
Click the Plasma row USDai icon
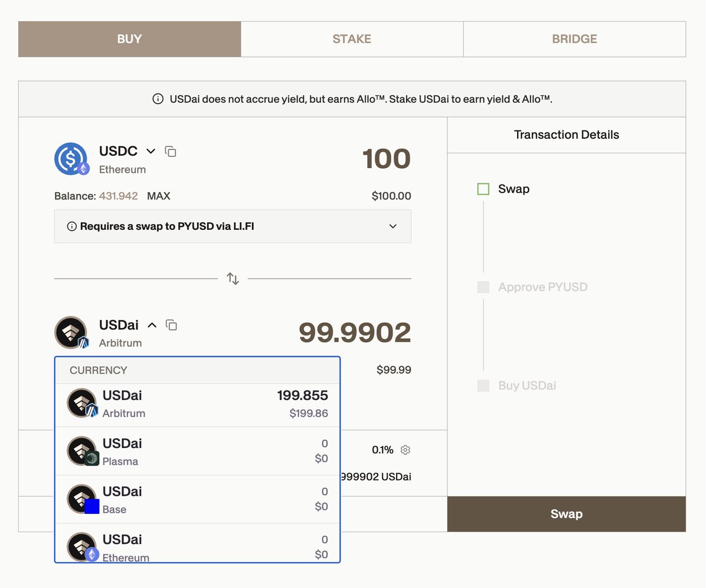point(82,451)
